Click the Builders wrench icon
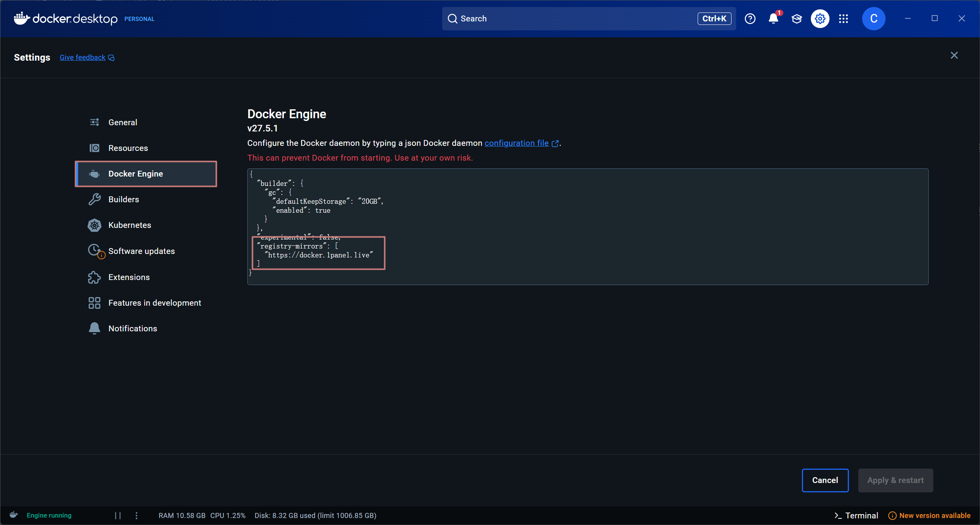 pyautogui.click(x=94, y=199)
